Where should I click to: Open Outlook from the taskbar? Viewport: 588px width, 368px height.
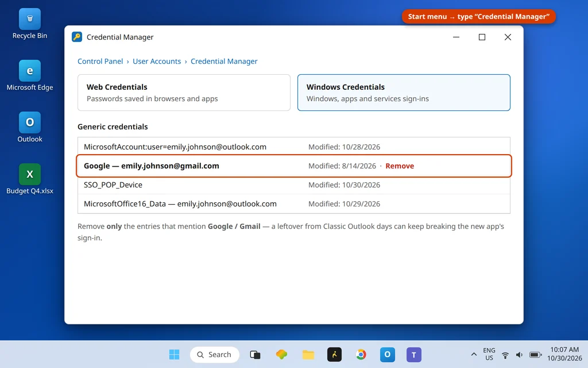tap(388, 354)
